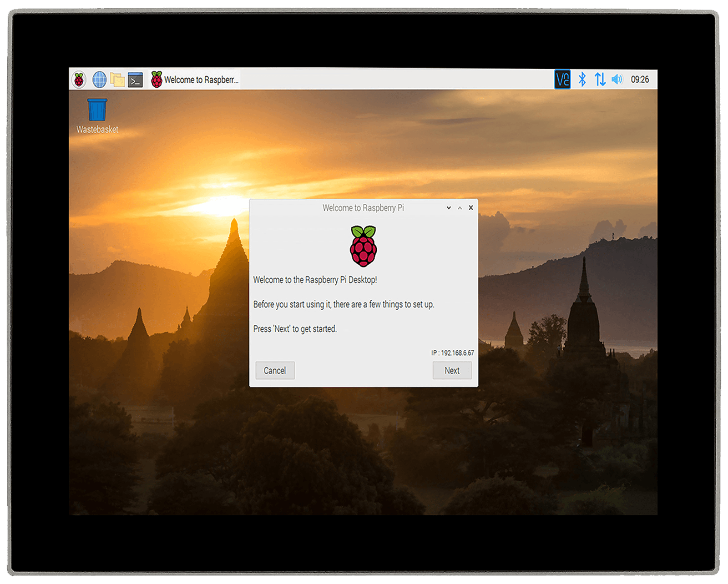The width and height of the screenshot is (728, 584).
Task: Click 'Welcome to the Raspberry Pi Desktop!' text
Action: (x=315, y=280)
